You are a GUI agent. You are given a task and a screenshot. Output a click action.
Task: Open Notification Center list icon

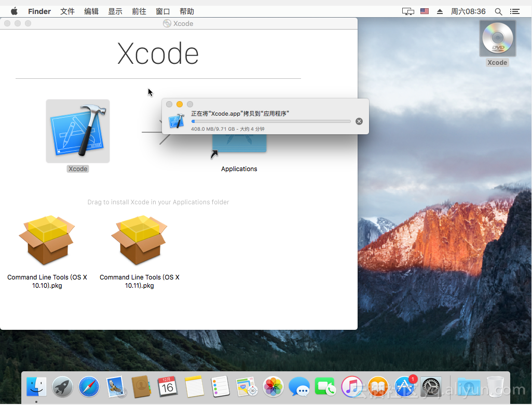click(515, 11)
